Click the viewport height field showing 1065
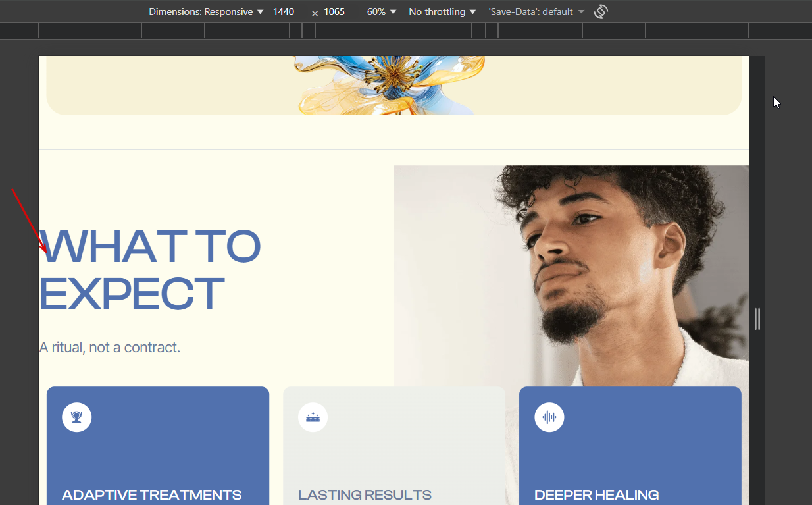This screenshot has height=505, width=812. (x=334, y=12)
